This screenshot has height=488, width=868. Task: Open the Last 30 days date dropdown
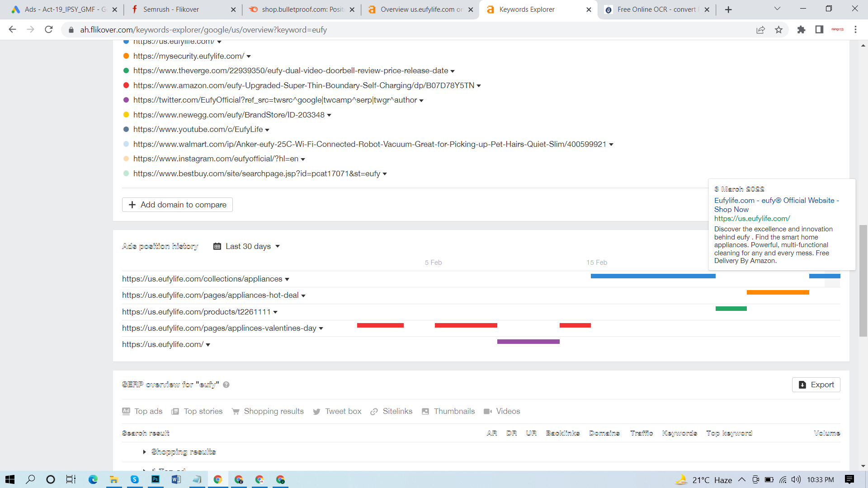pos(247,246)
